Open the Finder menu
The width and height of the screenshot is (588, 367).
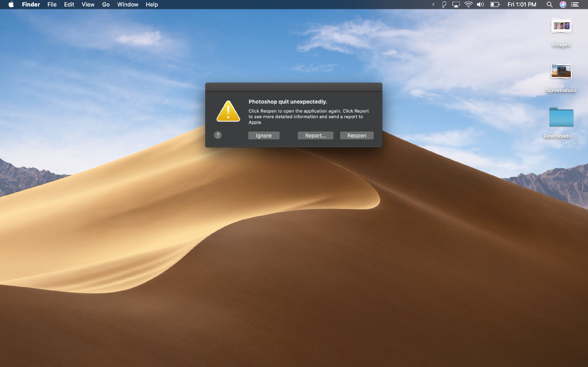[31, 5]
